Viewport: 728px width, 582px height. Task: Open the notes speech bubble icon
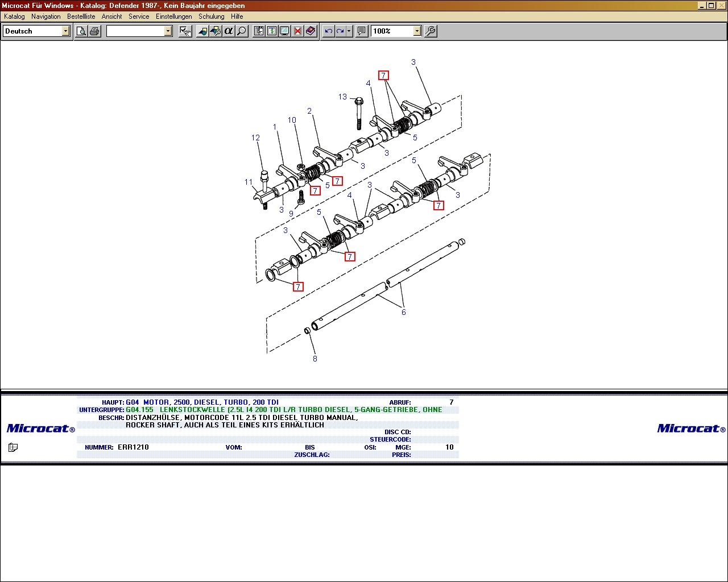[x=361, y=31]
